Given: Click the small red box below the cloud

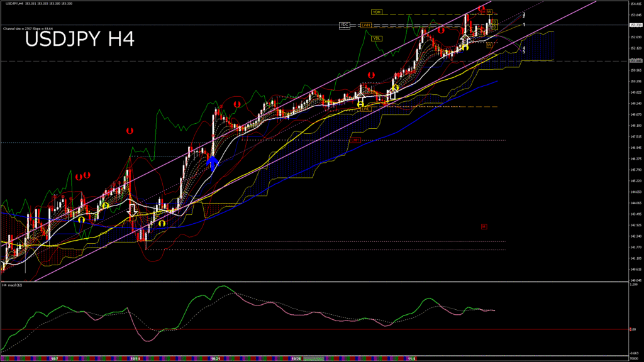Looking at the screenshot, I should click(x=484, y=227).
